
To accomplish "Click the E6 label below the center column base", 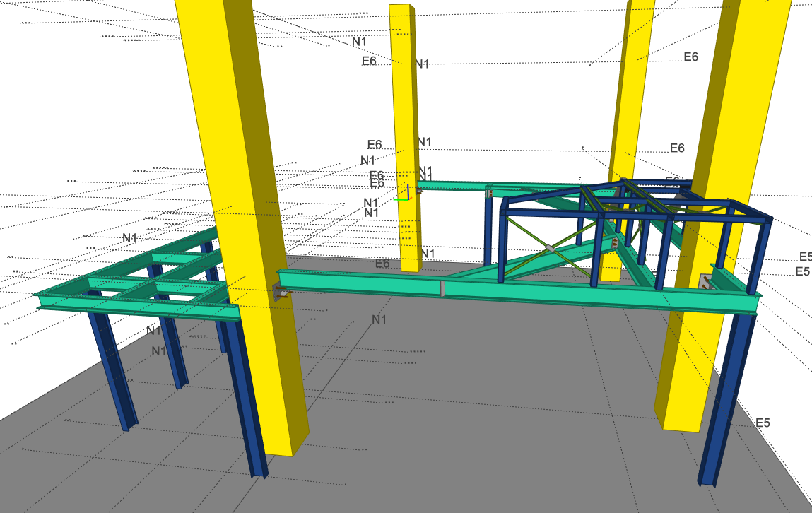I will click(382, 264).
